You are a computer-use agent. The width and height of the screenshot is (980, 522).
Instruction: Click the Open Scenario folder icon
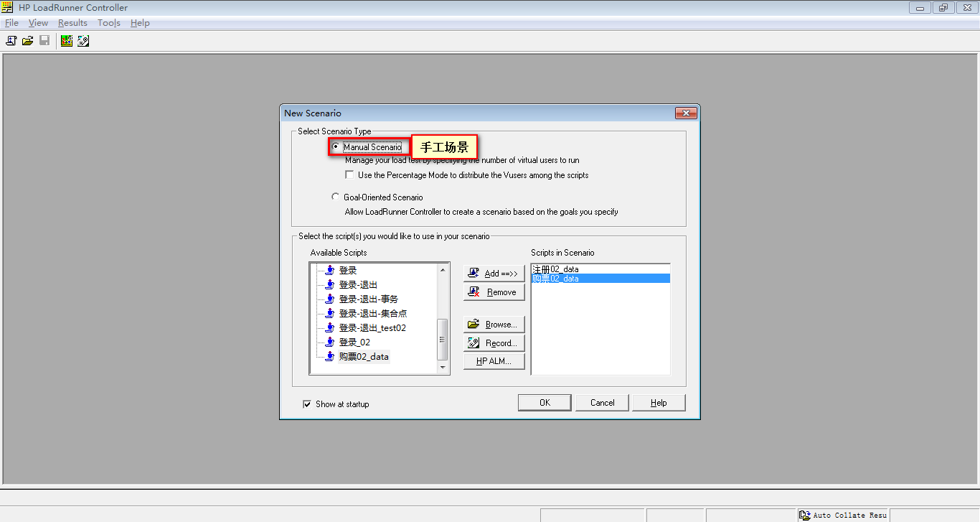pyautogui.click(x=27, y=41)
